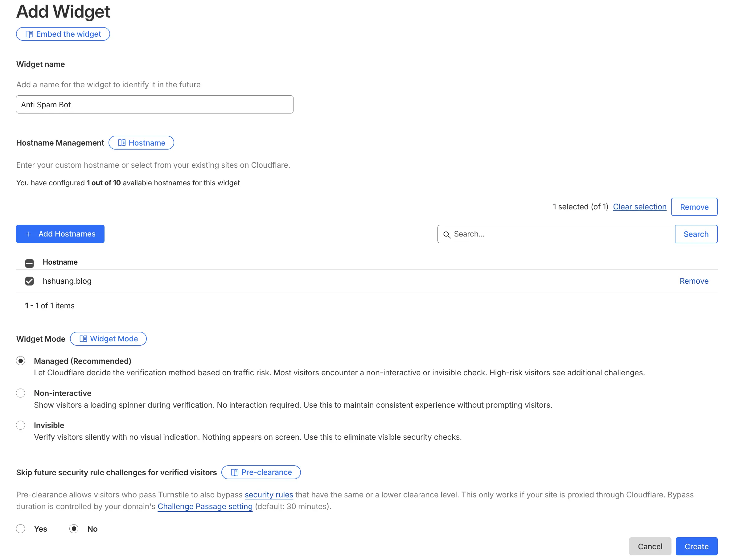Open the security rules link

click(x=269, y=495)
